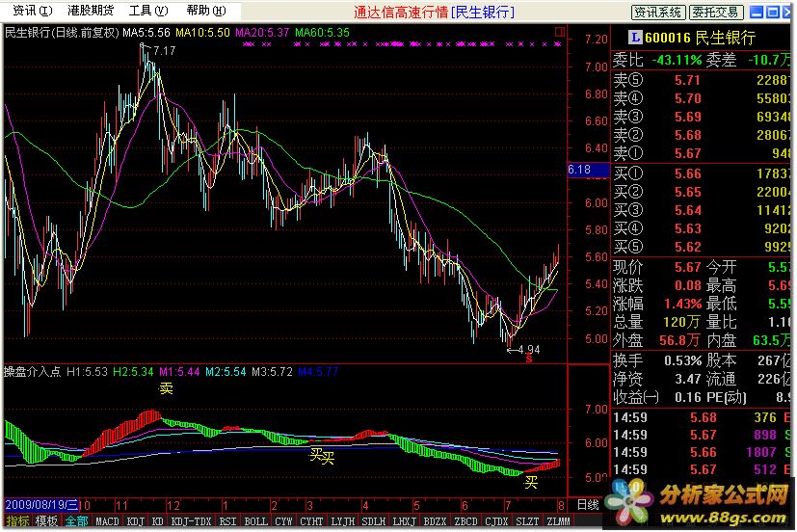The width and height of the screenshot is (797, 532).
Task: Switch to the ZLMM indicator
Action: (x=558, y=520)
